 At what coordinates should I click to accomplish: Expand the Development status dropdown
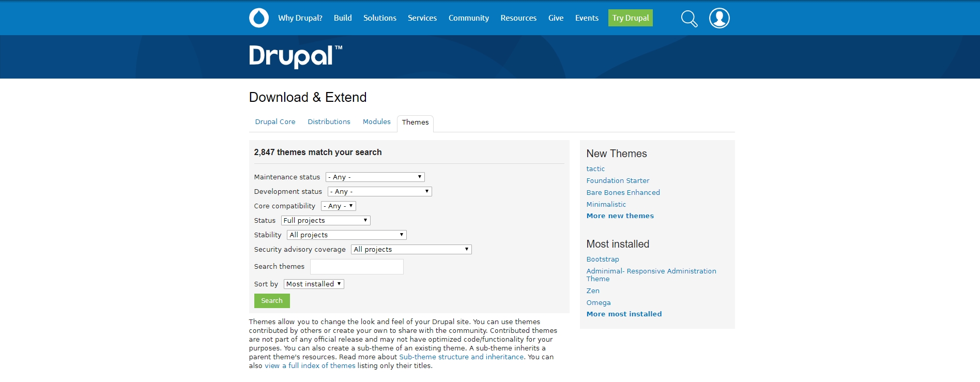(x=380, y=191)
